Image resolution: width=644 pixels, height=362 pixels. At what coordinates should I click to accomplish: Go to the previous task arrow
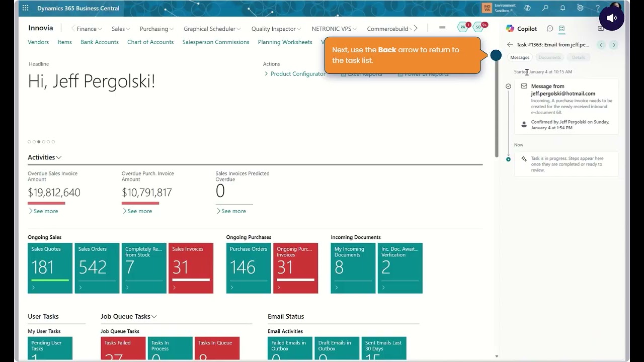[601, 45]
